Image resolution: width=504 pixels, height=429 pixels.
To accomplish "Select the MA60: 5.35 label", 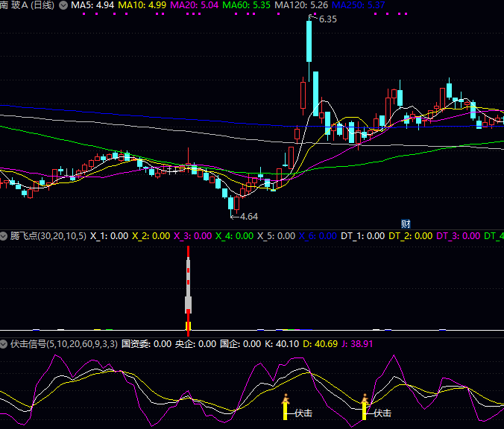I will click(246, 5).
